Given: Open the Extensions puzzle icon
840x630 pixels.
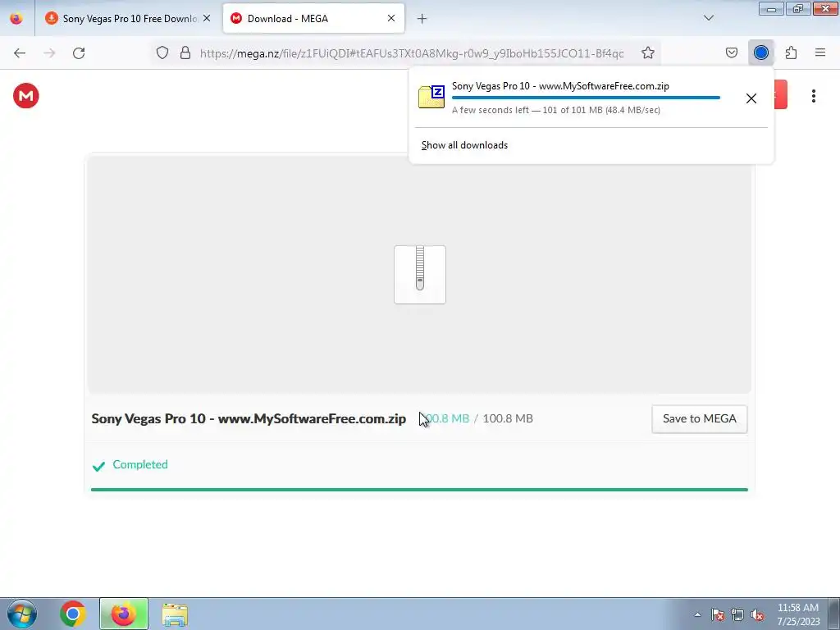Looking at the screenshot, I should 791,52.
